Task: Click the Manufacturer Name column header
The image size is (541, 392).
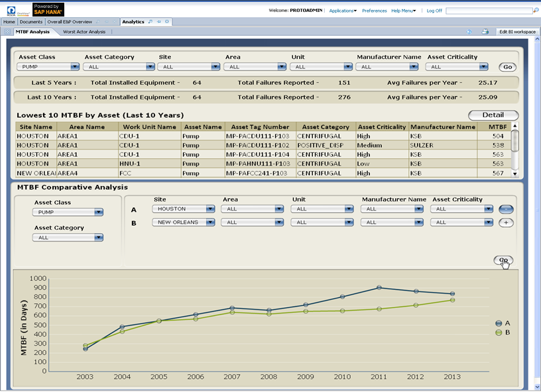Action: pos(443,126)
